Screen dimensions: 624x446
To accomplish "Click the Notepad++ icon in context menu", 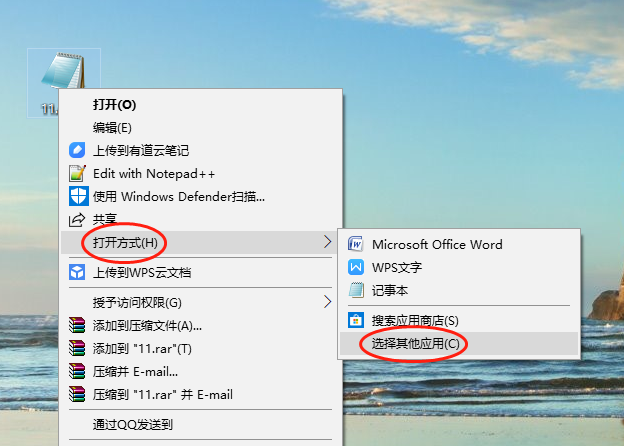I will point(77,173).
